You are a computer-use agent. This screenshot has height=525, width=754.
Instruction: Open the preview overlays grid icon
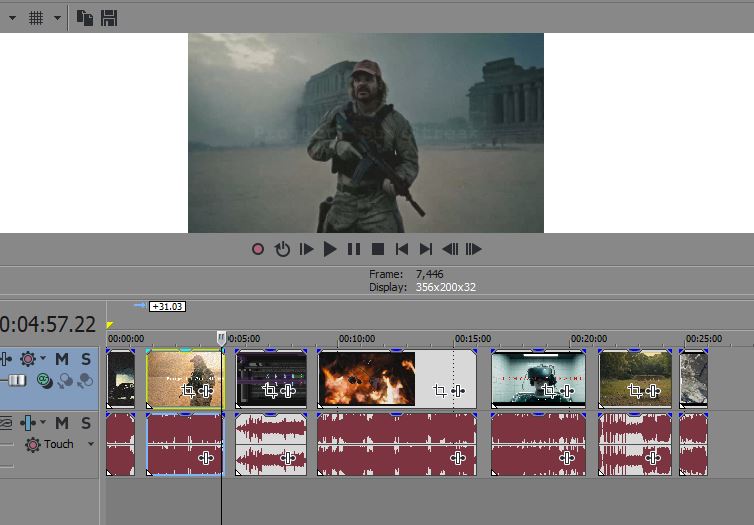point(36,18)
